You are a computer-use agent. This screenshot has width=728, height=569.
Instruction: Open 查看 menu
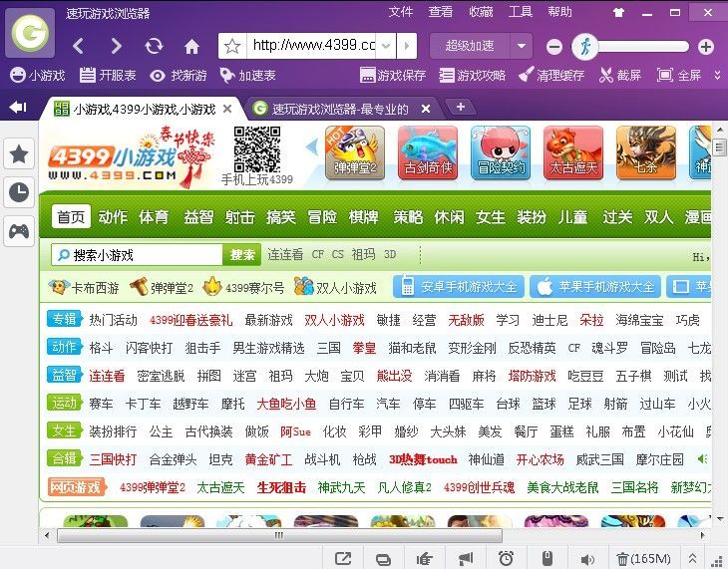tap(440, 12)
